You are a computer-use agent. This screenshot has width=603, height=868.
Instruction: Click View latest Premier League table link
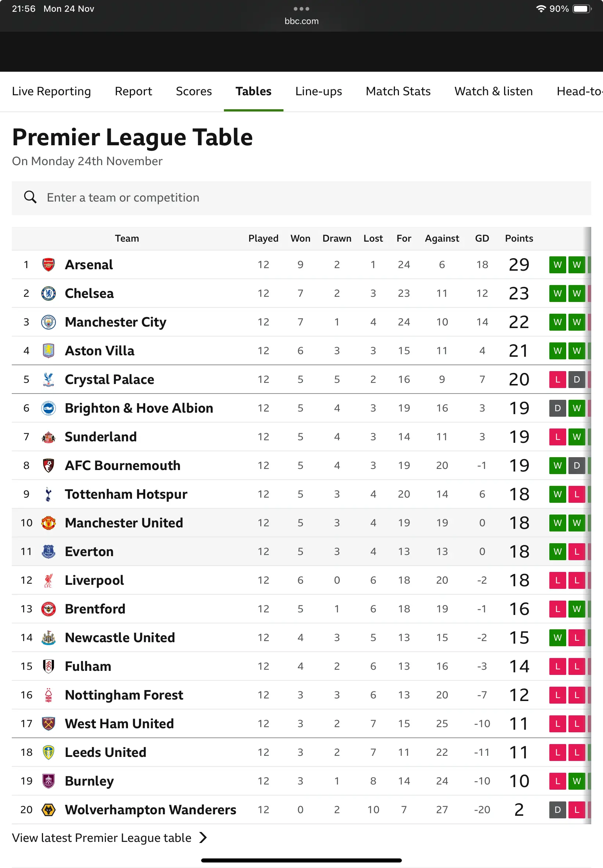(101, 837)
